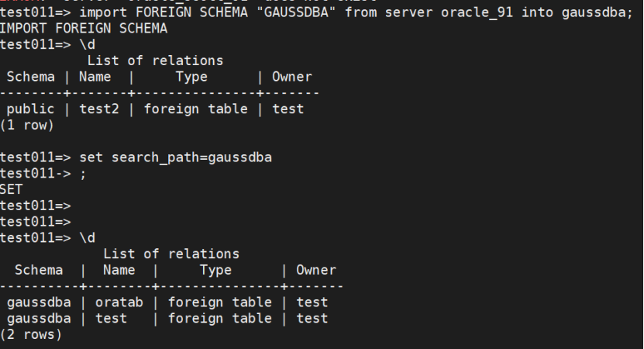Click the IMPORT FOREIGN SCHEMA output line
Viewport: 644px width, 349px height.
83,28
